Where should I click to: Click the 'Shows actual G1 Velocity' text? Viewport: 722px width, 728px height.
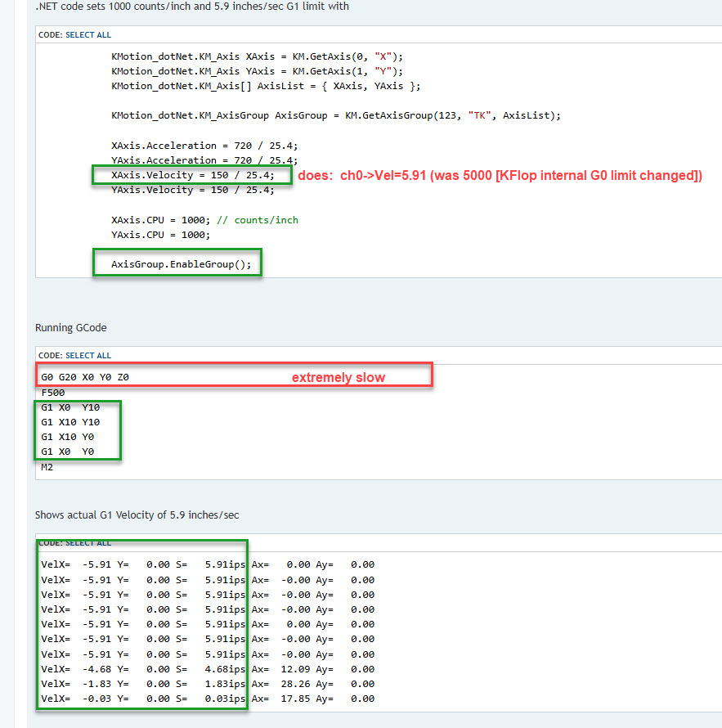(137, 515)
